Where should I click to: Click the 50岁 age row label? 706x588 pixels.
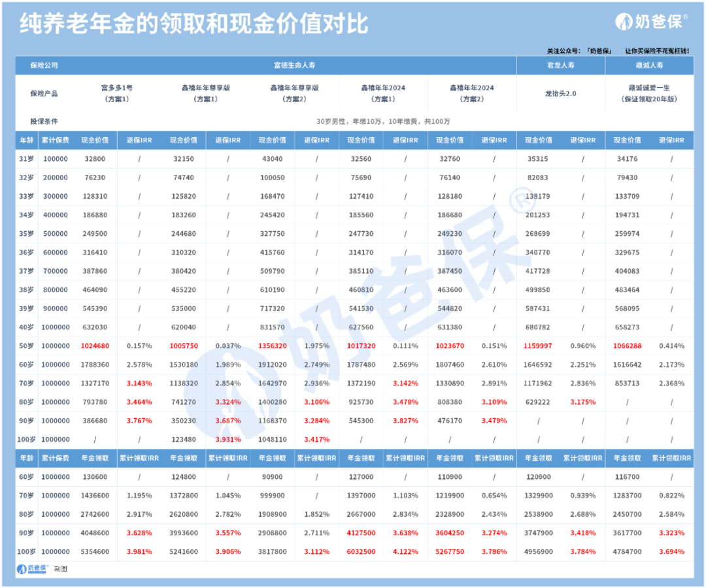pos(27,346)
